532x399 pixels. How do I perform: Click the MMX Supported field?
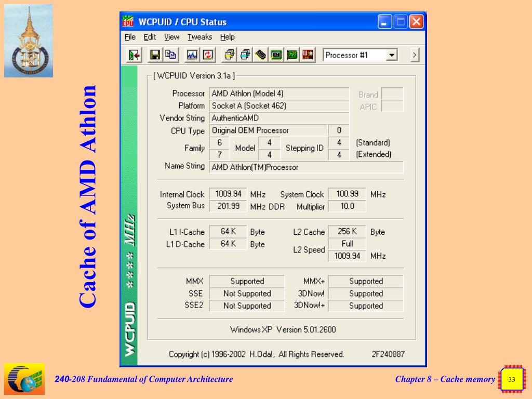pyautogui.click(x=247, y=281)
